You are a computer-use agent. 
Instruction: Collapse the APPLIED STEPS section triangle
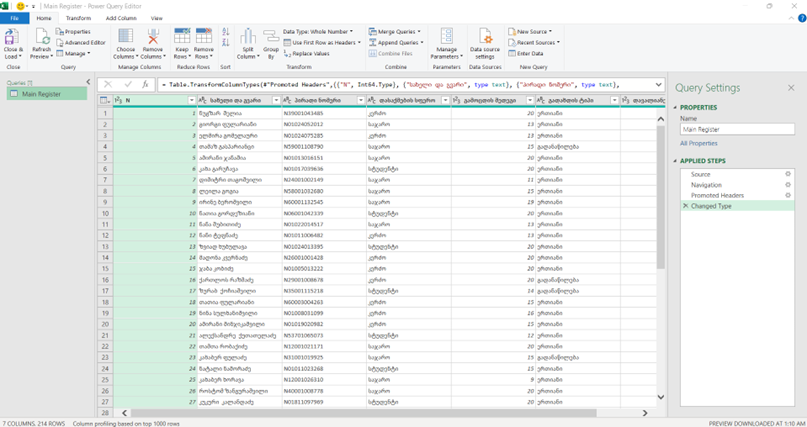676,161
